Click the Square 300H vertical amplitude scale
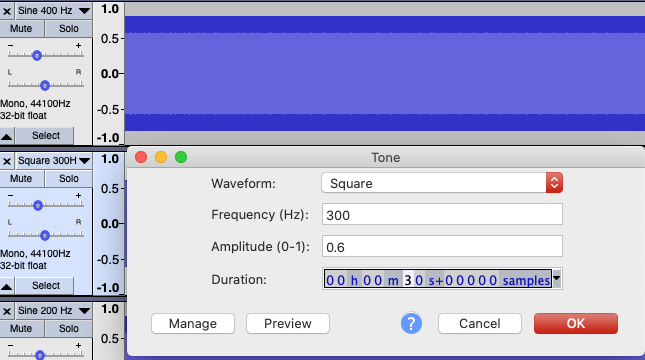Image resolution: width=645 pixels, height=360 pixels. click(x=109, y=223)
